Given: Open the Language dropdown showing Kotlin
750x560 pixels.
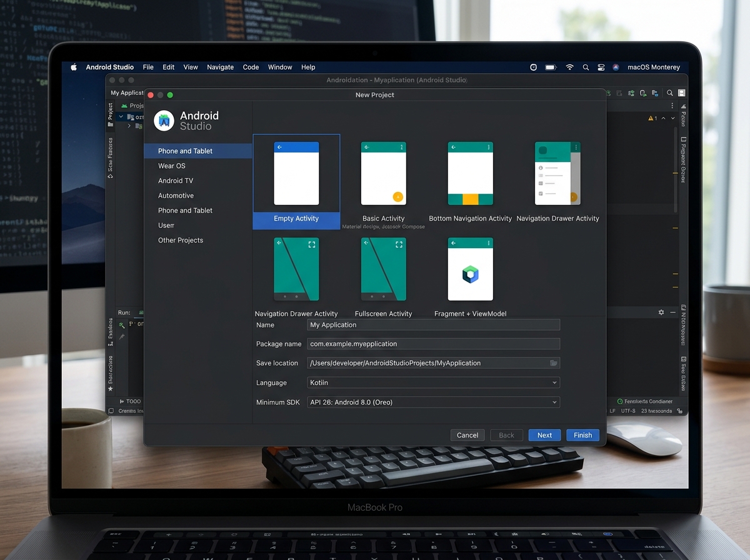Looking at the screenshot, I should click(x=433, y=382).
